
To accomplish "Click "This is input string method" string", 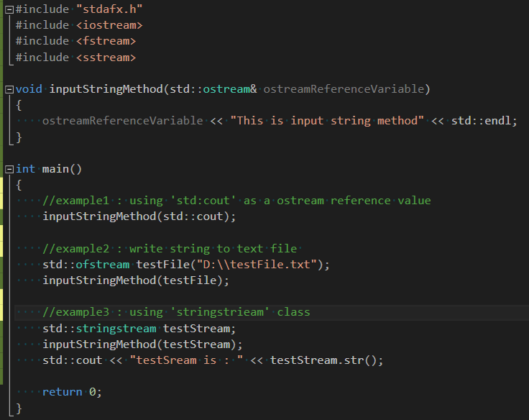I will click(327, 121).
